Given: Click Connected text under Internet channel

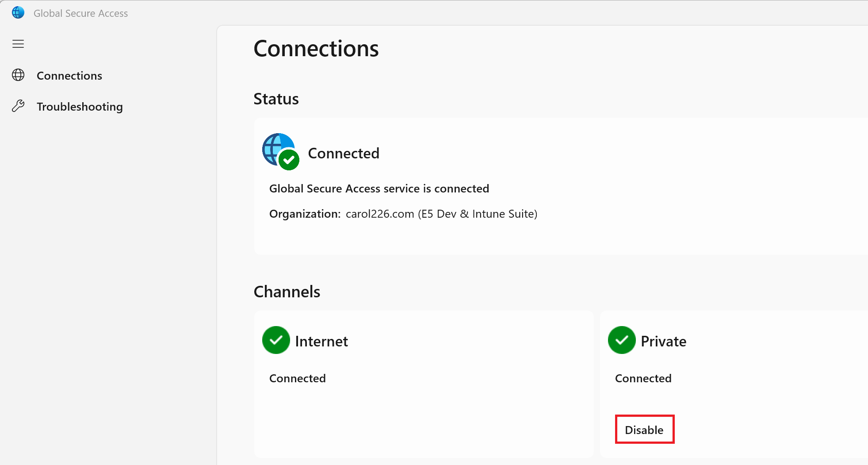Looking at the screenshot, I should 298,379.
